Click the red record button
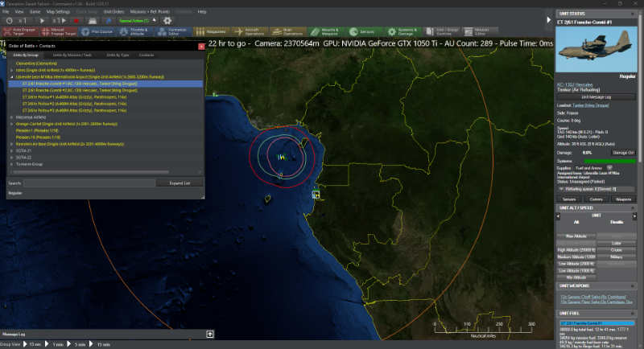Image resolution: width=644 pixels, height=349 pixels. [76, 20]
